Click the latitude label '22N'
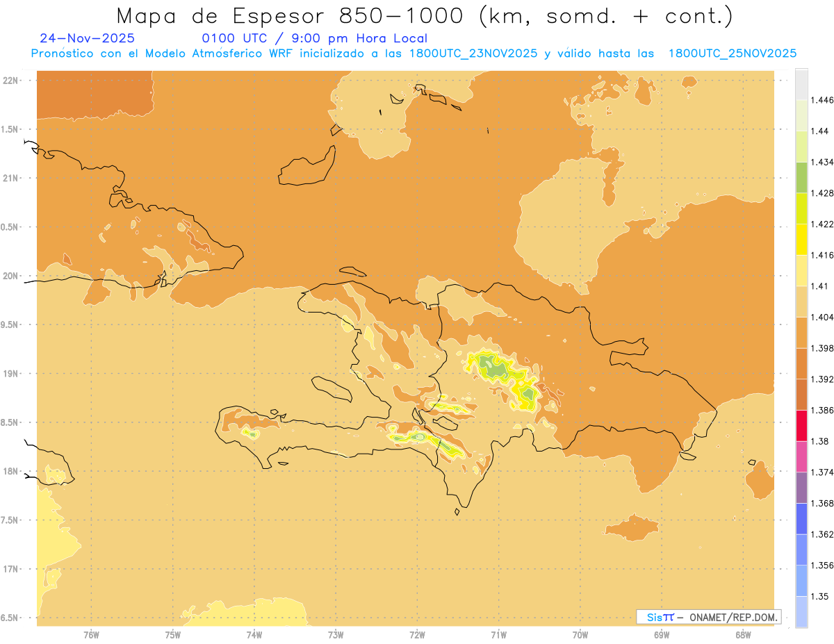 tap(12, 81)
